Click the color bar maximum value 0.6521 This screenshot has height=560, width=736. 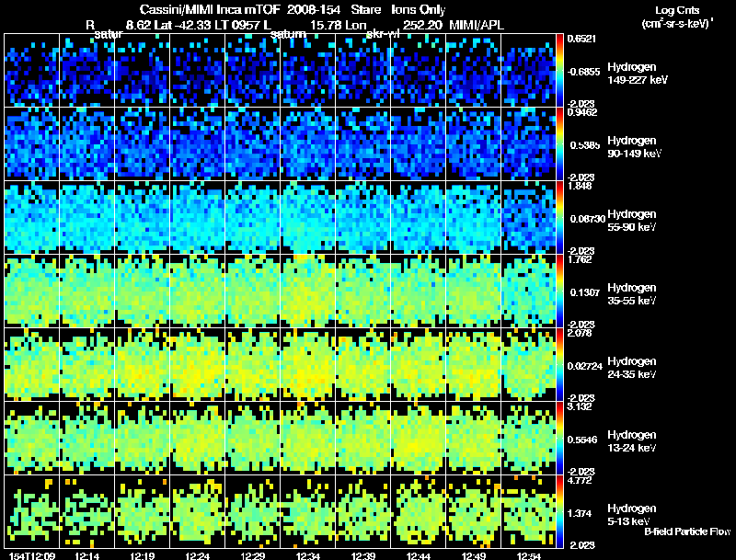581,39
